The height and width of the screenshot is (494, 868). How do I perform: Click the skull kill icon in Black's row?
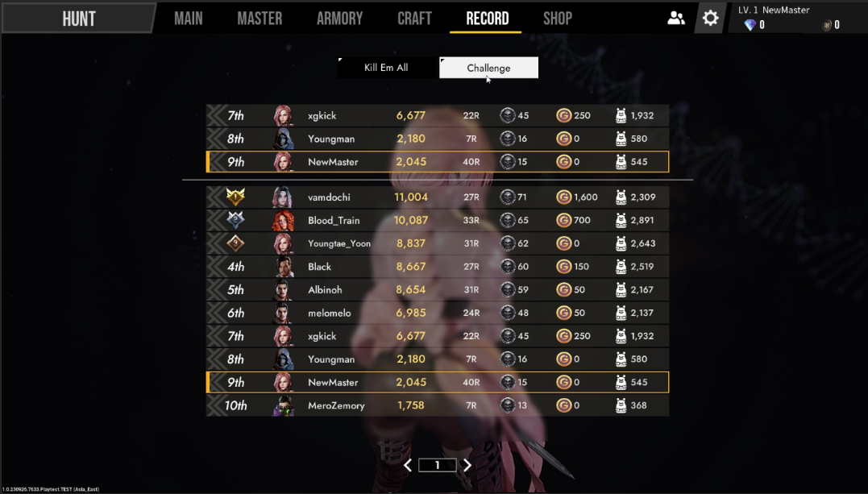[507, 267]
